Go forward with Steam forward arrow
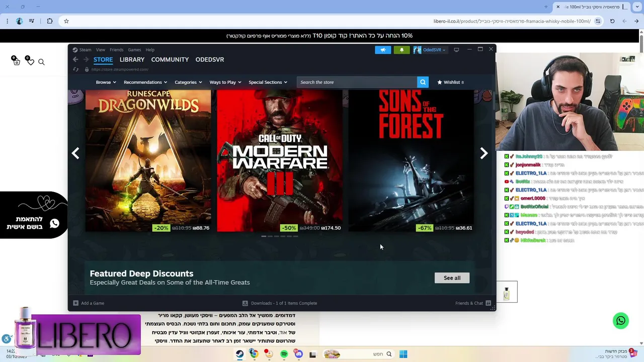This screenshot has height=362, width=644. pos(86,59)
